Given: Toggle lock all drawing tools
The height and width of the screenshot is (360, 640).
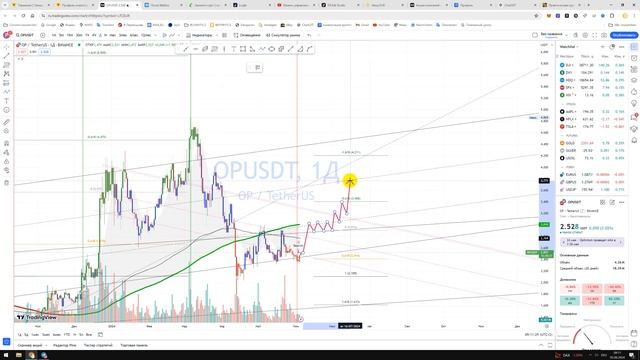Looking at the screenshot, I should pyautogui.click(x=7, y=161).
